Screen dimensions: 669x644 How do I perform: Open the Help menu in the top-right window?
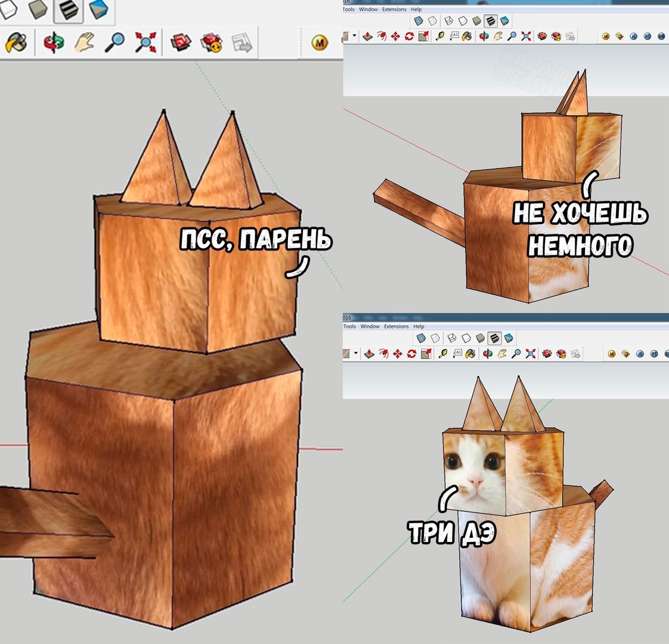[x=417, y=10]
